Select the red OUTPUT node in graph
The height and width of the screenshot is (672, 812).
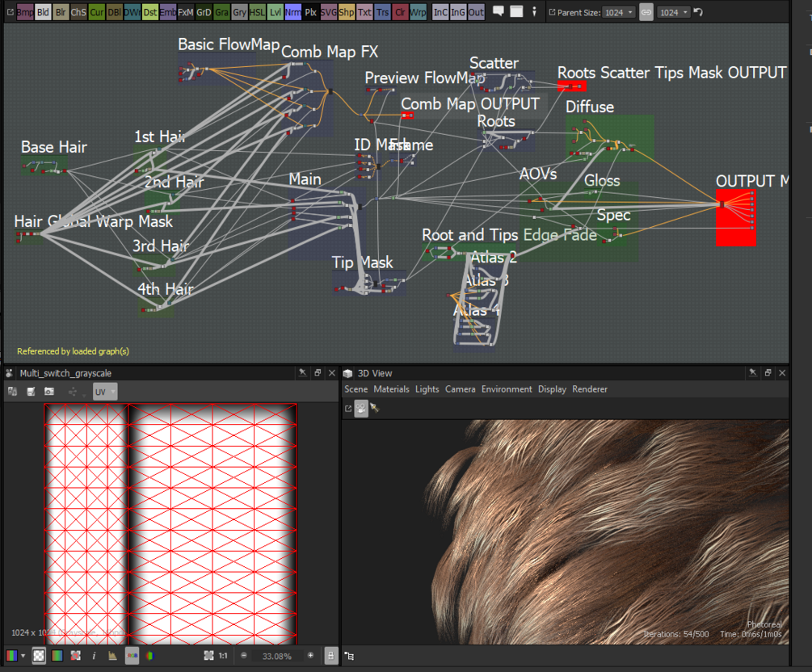pyautogui.click(x=736, y=217)
